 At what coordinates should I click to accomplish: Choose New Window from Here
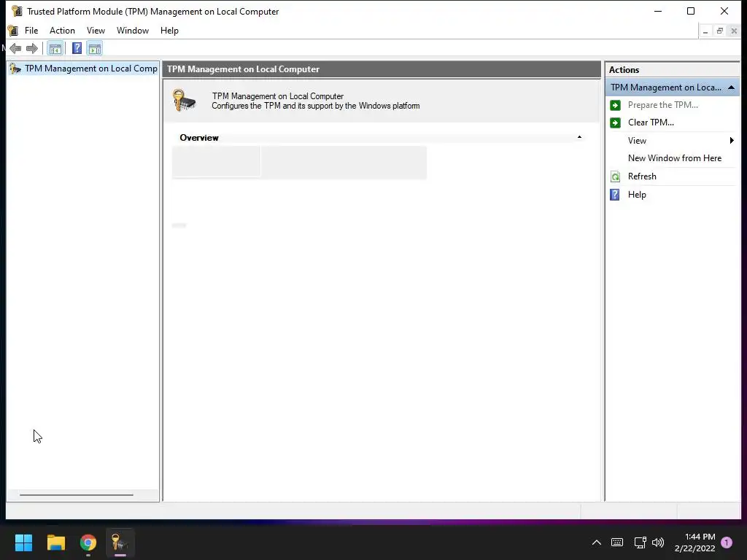click(675, 158)
